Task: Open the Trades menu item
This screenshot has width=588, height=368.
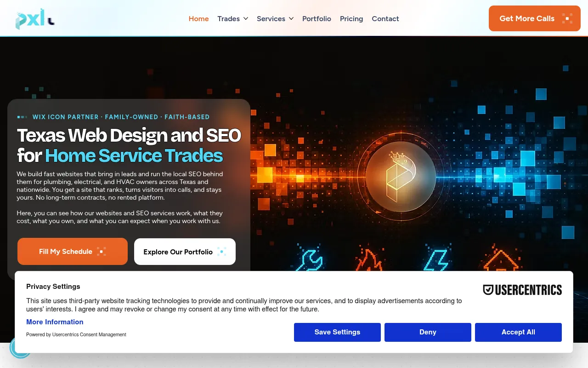Action: coord(229,19)
